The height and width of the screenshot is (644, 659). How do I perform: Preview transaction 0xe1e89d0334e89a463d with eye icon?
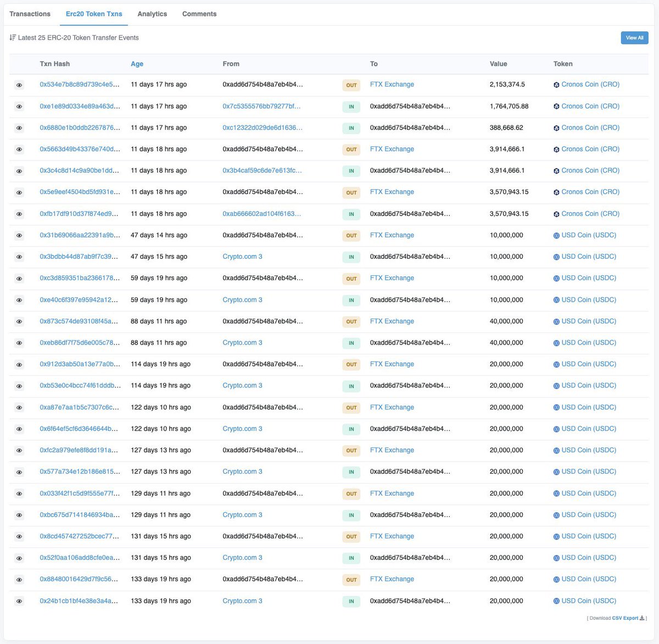pos(19,107)
